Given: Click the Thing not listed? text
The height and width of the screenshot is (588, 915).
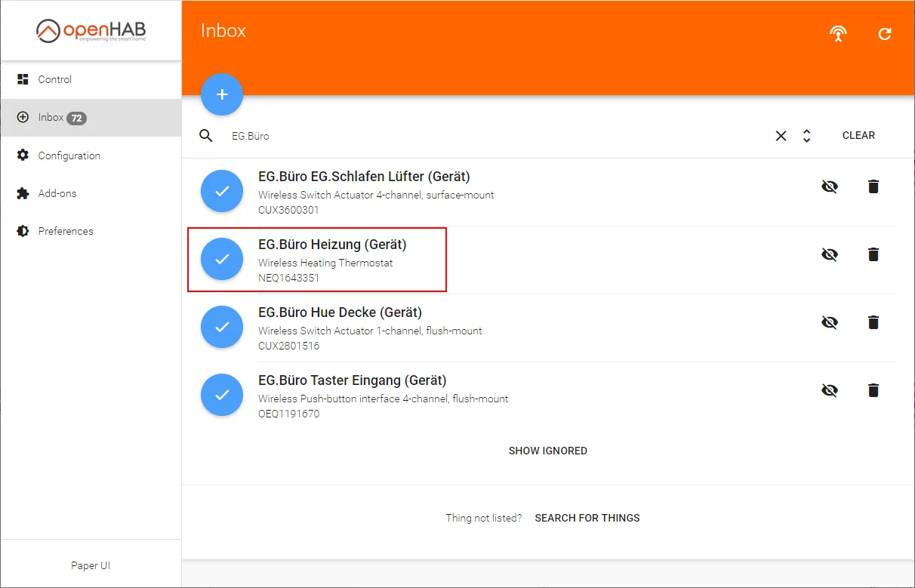Looking at the screenshot, I should 483,518.
